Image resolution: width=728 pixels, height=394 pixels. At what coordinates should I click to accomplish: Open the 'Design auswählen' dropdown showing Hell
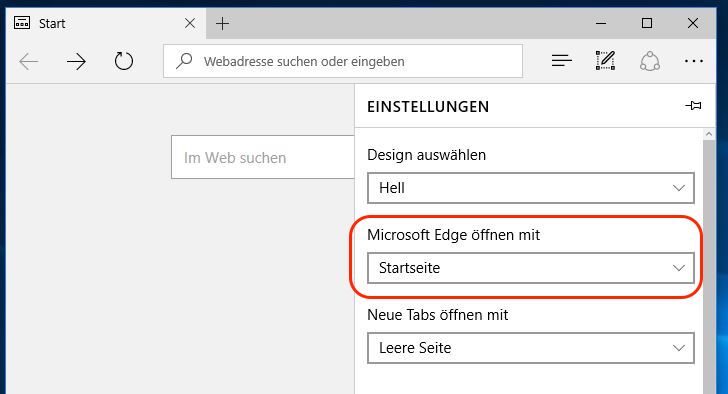pyautogui.click(x=531, y=188)
